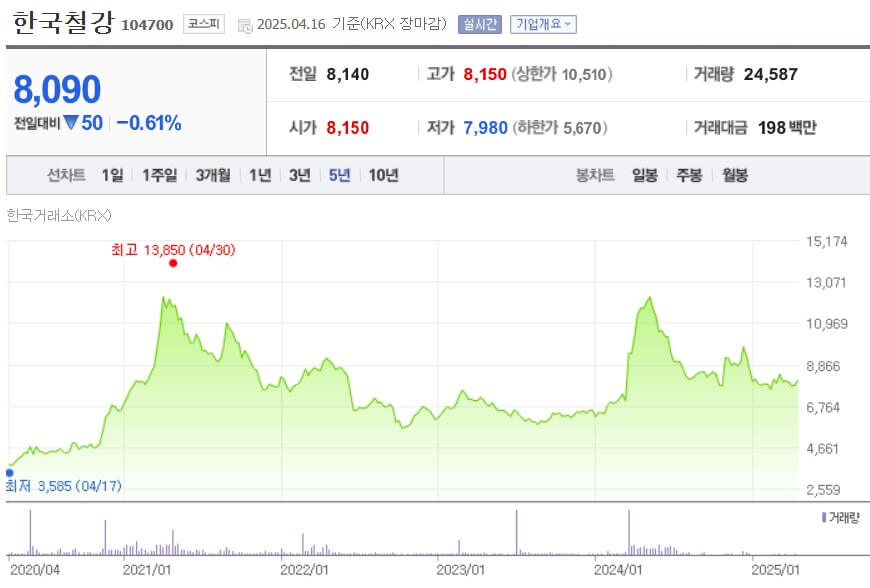Select the 1주일 one-week chart period
This screenshot has height=588, width=870.
(x=158, y=174)
